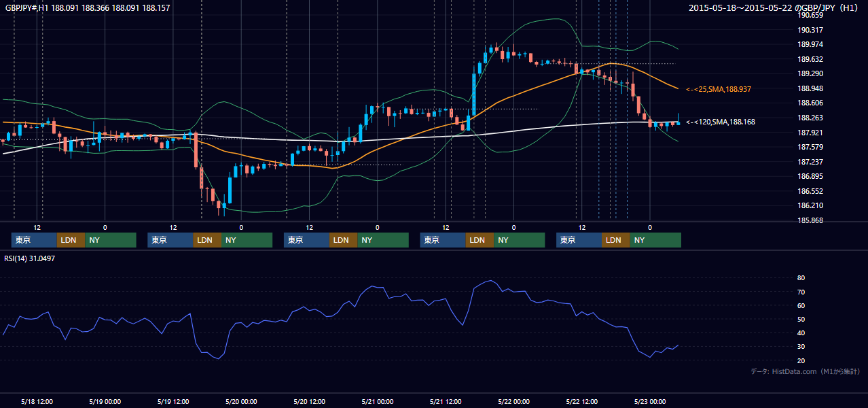Click the LDN session block for 5/22
This screenshot has width=868, height=408.
click(615, 240)
